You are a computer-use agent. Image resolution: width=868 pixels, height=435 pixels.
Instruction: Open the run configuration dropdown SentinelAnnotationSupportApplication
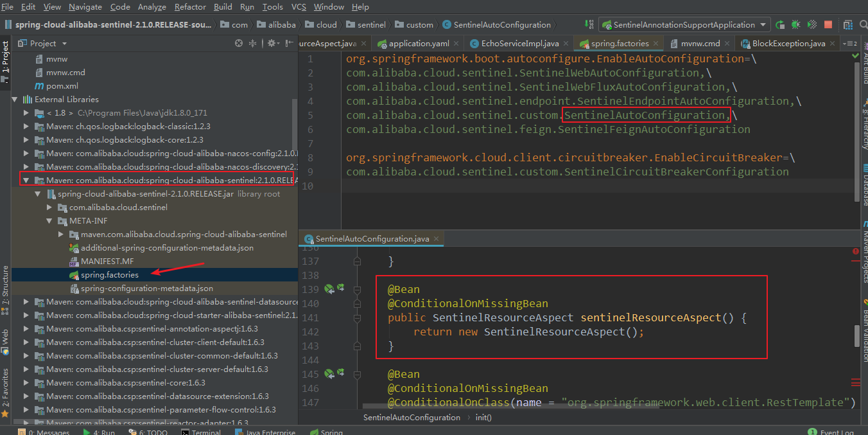[x=685, y=24]
